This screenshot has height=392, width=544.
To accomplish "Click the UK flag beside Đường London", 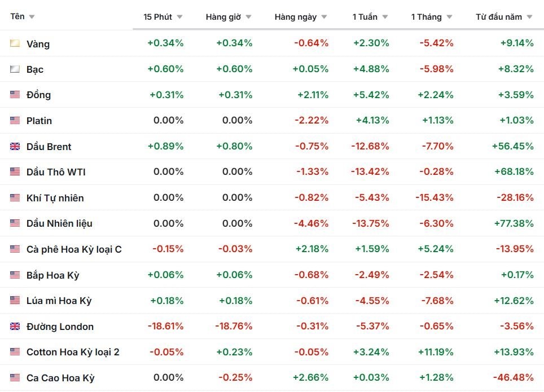I will pos(15,327).
